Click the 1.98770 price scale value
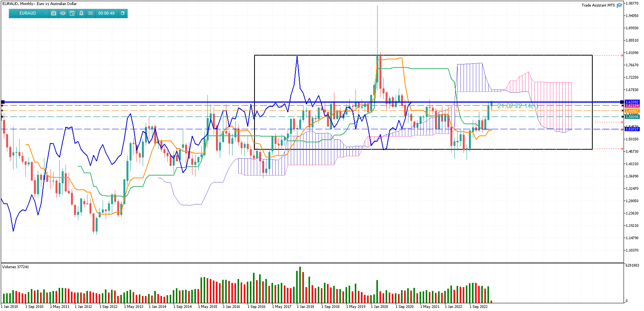This screenshot has width=644, height=311. point(632,3)
